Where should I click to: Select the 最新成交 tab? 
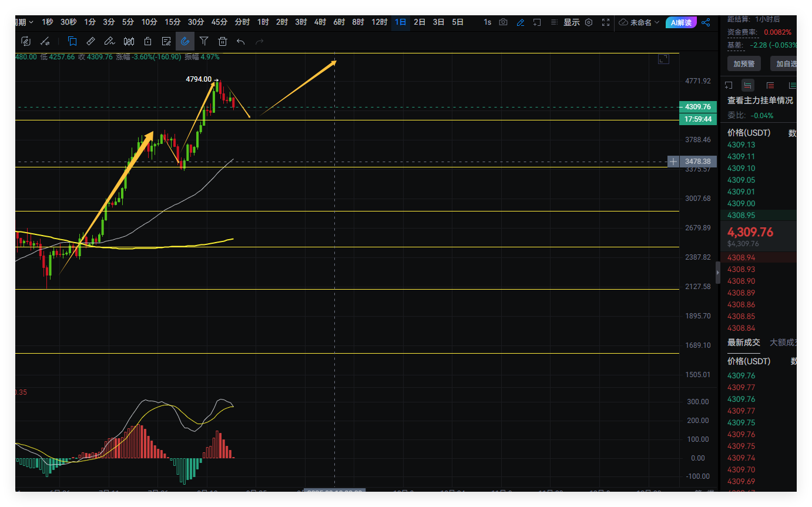(744, 343)
